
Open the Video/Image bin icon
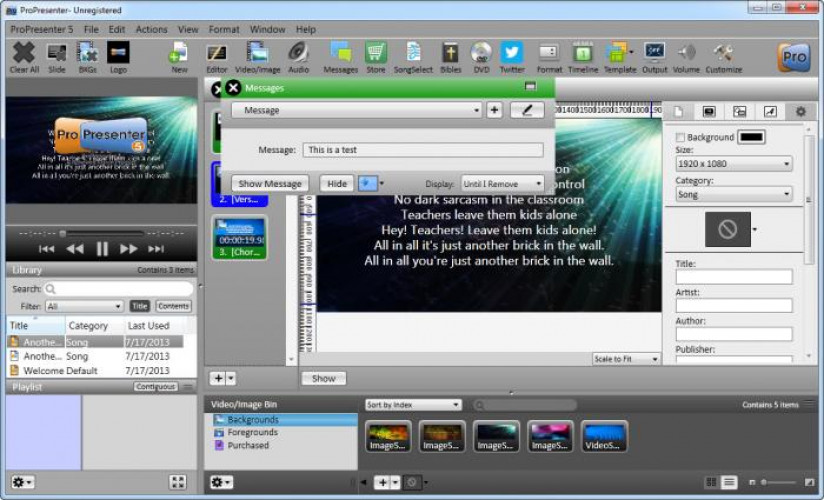(258, 57)
